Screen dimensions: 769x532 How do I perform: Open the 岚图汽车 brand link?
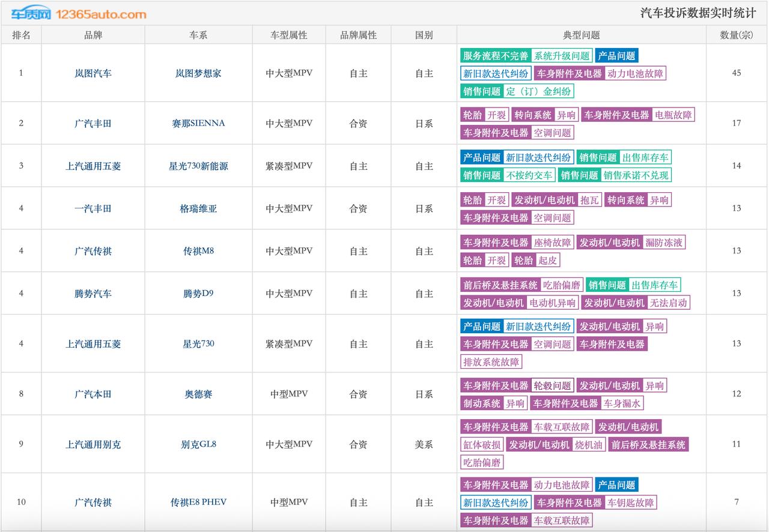[x=93, y=73]
